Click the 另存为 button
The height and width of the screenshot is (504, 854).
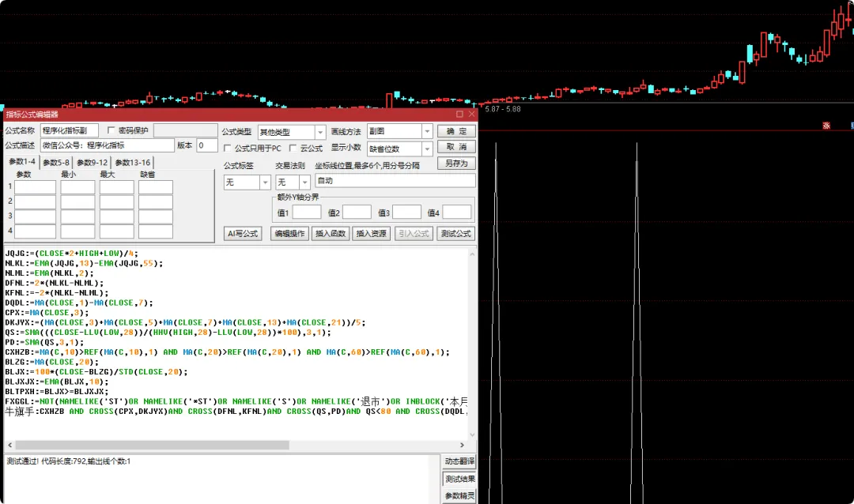pyautogui.click(x=456, y=164)
